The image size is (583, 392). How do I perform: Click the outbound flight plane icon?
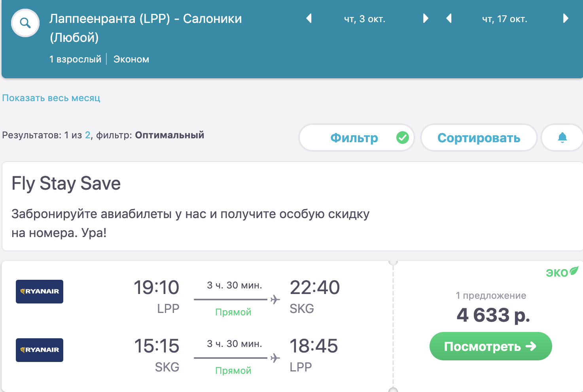point(275,300)
